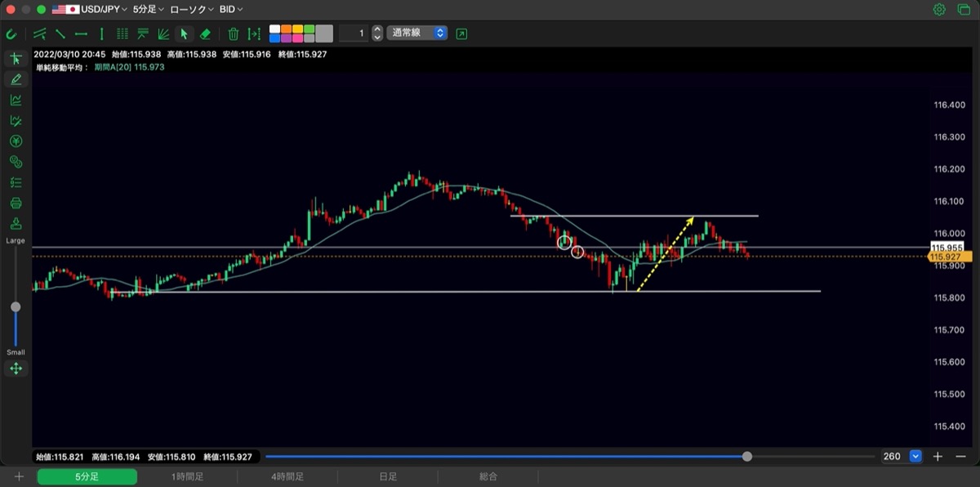Click the yen circle icon in sidebar
This screenshot has height=487, width=980.
[x=16, y=141]
